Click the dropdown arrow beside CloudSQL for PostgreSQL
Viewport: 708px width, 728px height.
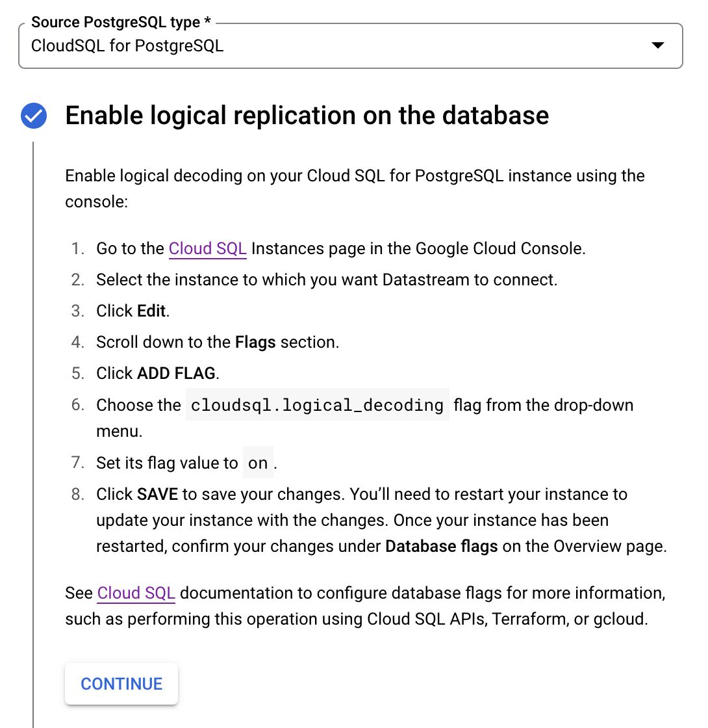657,45
